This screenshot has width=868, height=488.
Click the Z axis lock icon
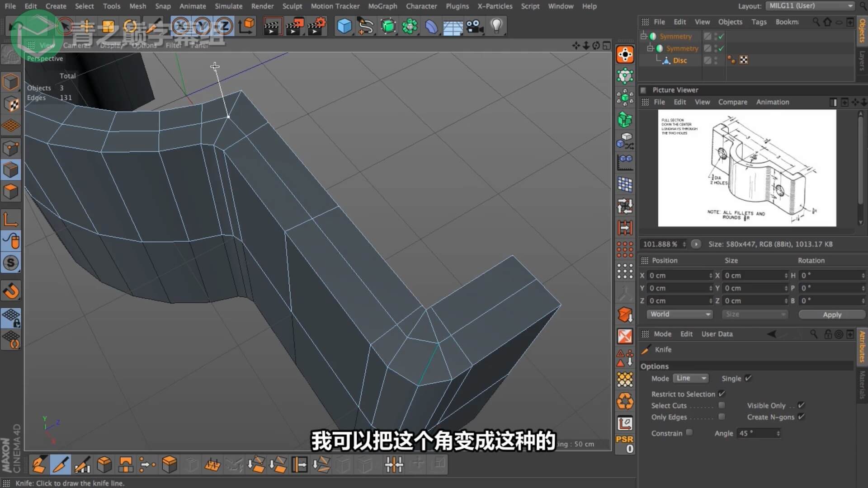[224, 26]
